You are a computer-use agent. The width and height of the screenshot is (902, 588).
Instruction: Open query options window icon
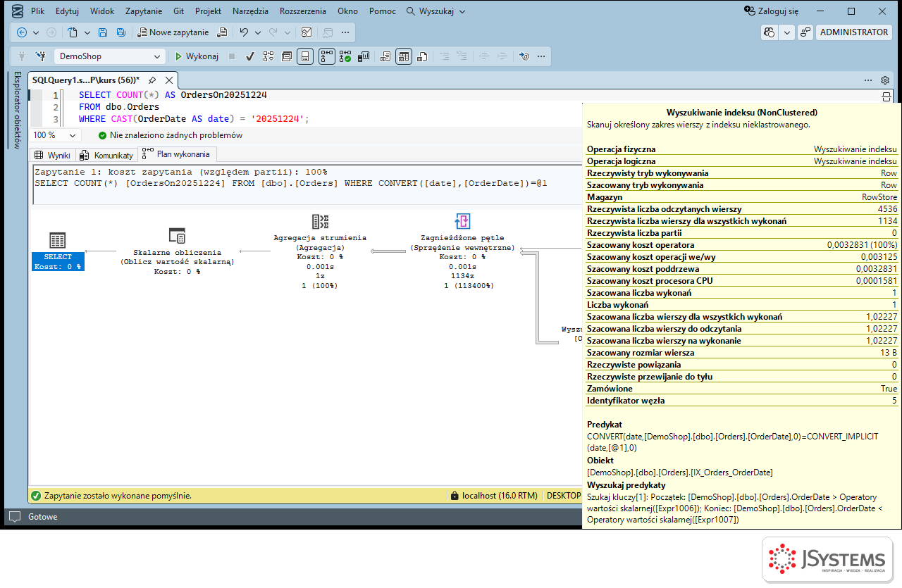pyautogui.click(x=287, y=56)
